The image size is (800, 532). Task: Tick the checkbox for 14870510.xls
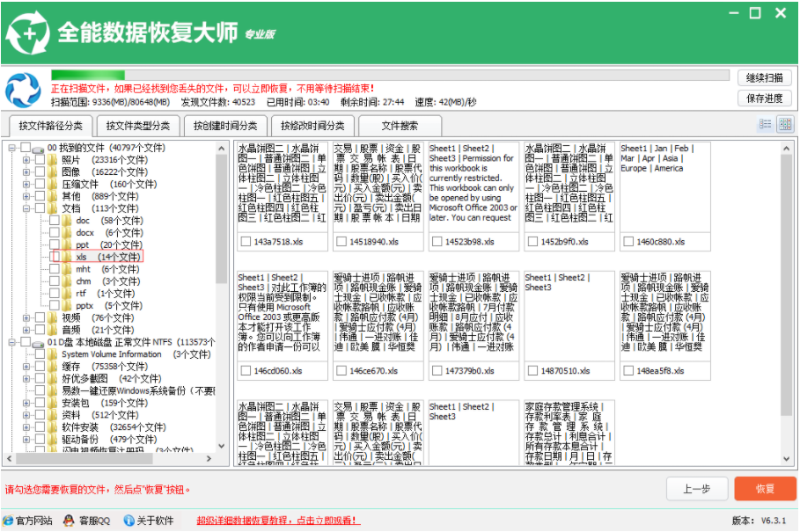point(532,370)
